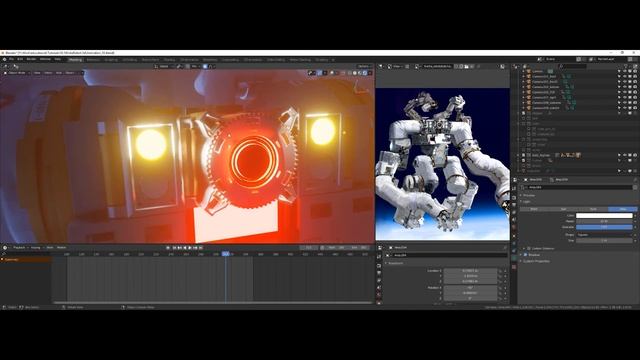Click the blue Specular slider
640x360 pixels.
604,227
